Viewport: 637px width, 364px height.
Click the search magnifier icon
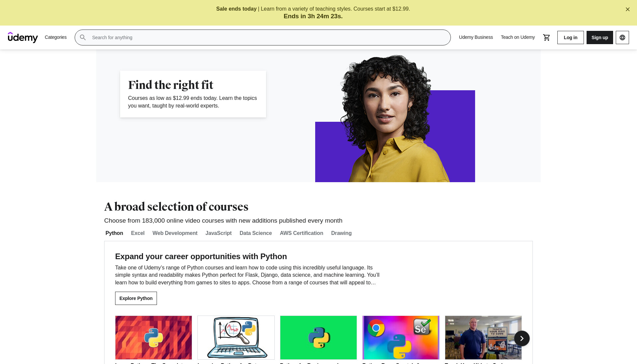click(x=83, y=37)
